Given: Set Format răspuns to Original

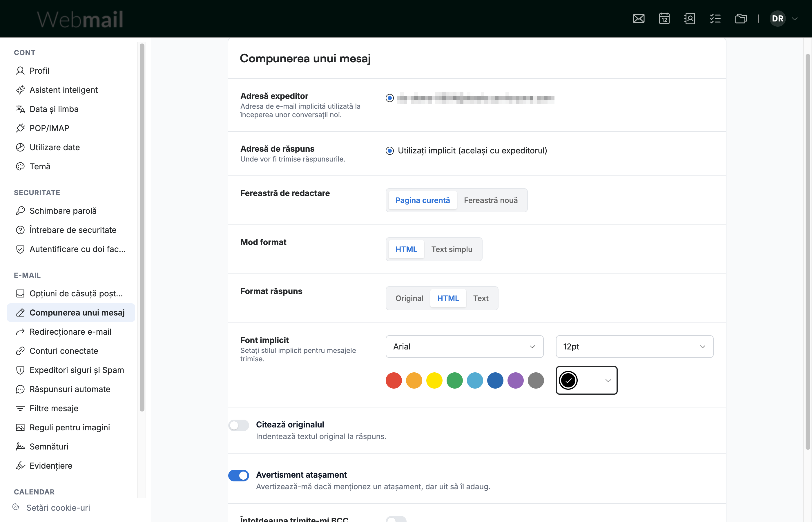Looking at the screenshot, I should 409,298.
